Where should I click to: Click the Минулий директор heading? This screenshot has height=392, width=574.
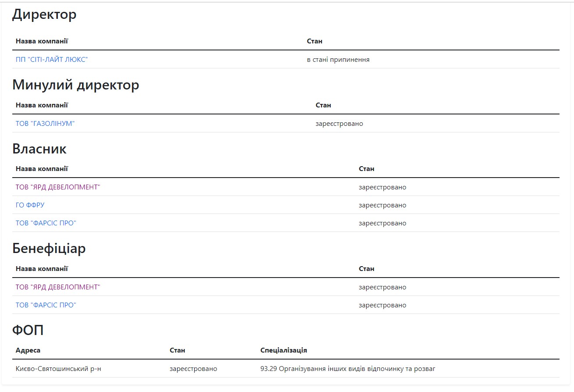pos(75,85)
